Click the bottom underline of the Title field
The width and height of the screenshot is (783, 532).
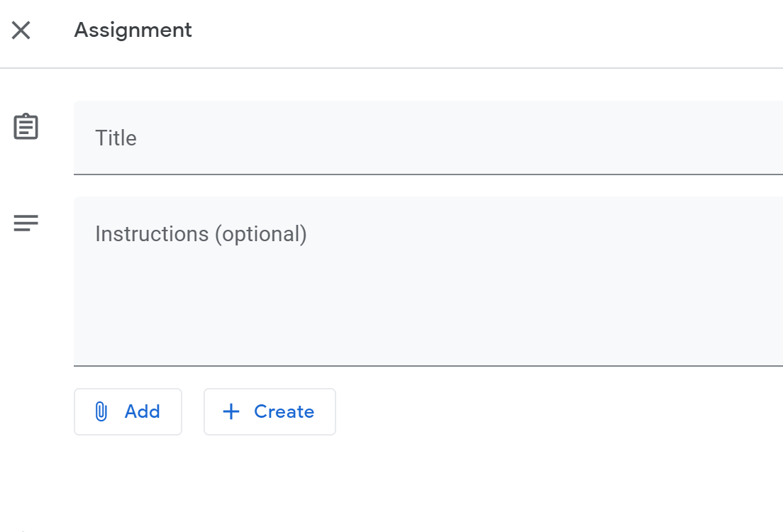[426, 174]
